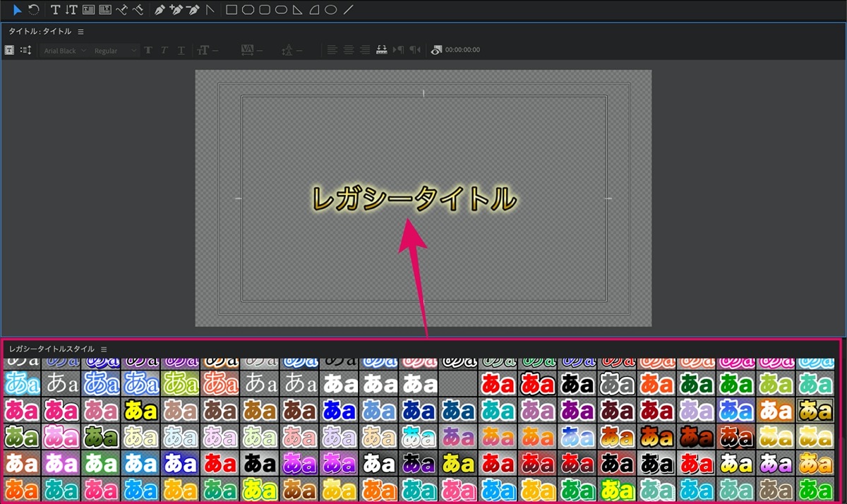This screenshot has width=847, height=504.
Task: Open Roll/Crawl Options
Action: tap(26, 50)
